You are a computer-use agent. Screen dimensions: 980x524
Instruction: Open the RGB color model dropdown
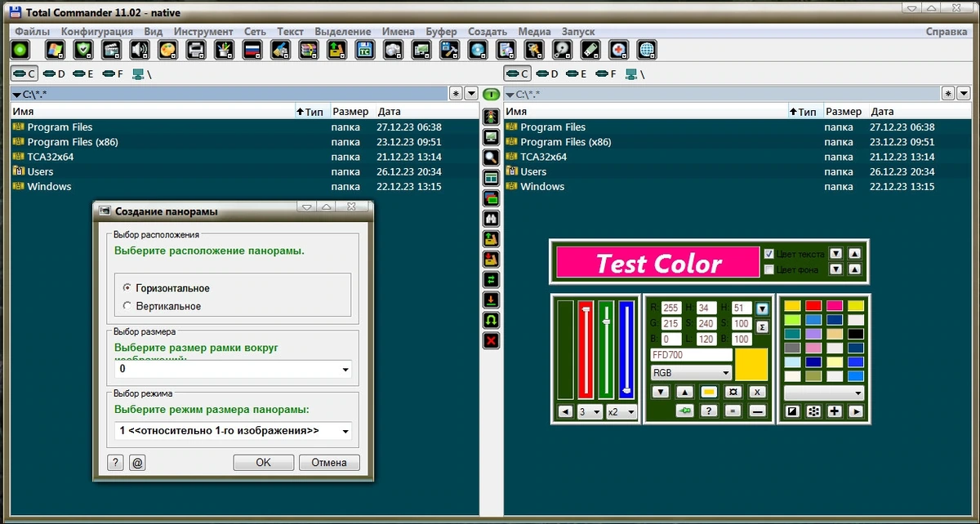(691, 373)
